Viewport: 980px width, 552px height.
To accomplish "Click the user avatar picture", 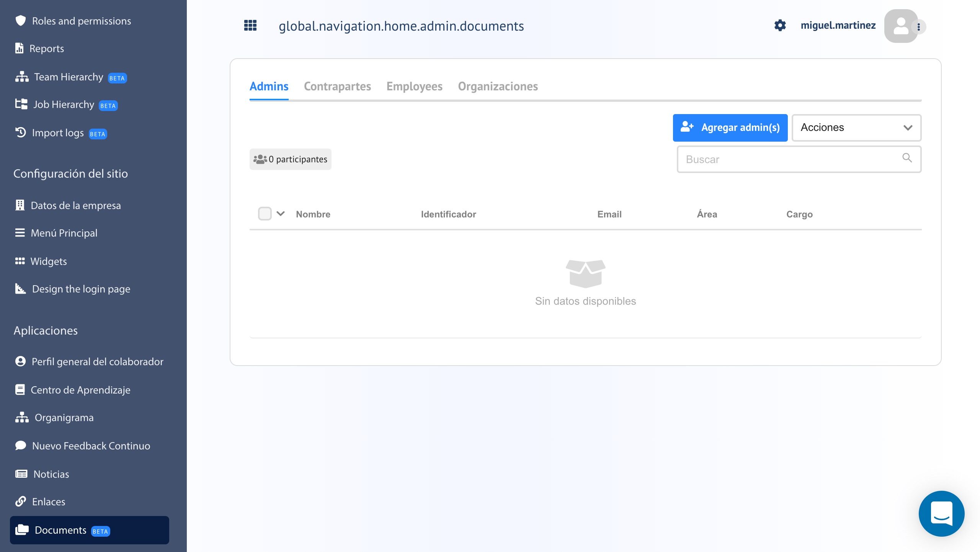I will click(901, 26).
